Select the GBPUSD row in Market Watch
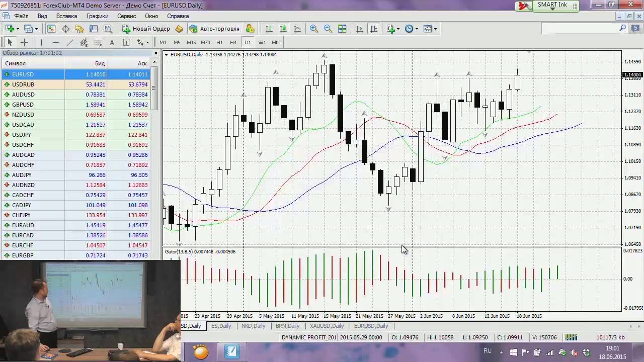The width and height of the screenshot is (644, 362). pyautogui.click(x=76, y=105)
